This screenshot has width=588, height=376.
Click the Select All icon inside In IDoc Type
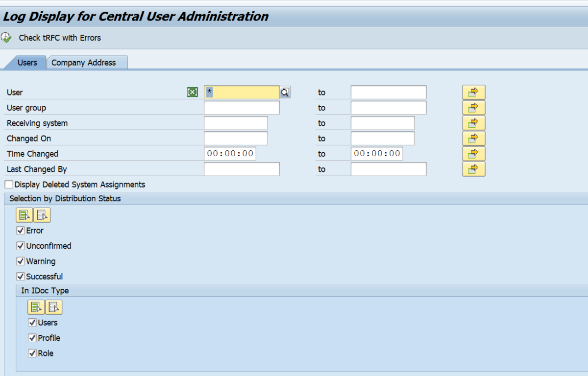pyautogui.click(x=36, y=307)
